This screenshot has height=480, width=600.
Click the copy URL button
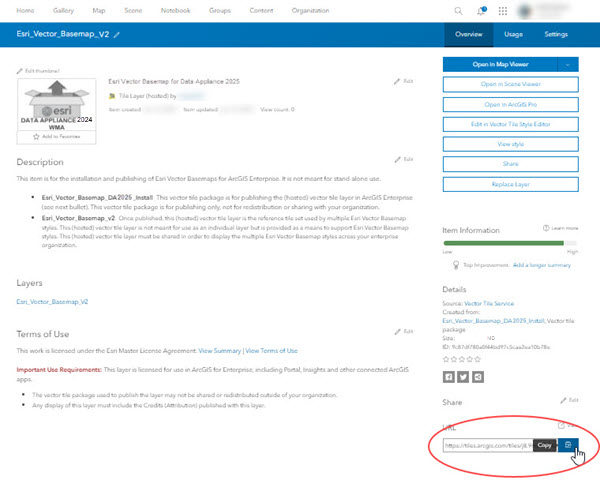click(568, 444)
